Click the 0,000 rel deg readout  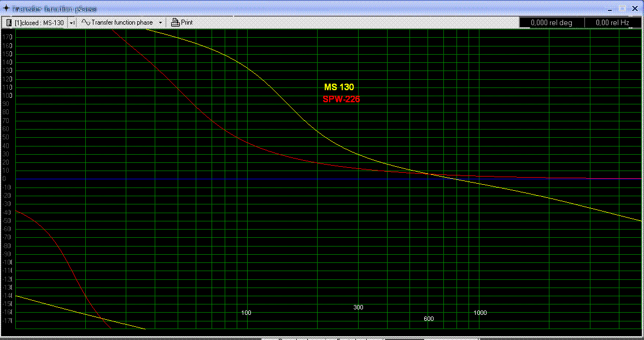click(x=552, y=22)
